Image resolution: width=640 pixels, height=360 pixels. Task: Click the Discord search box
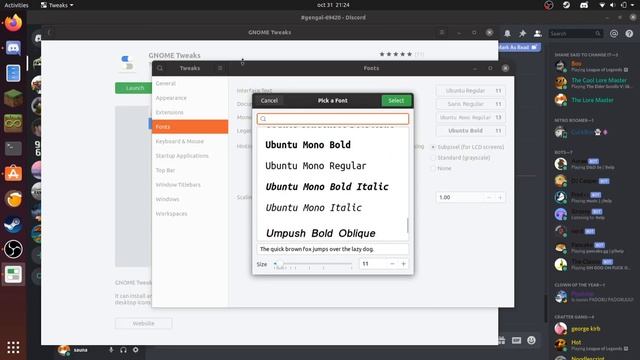(575, 33)
